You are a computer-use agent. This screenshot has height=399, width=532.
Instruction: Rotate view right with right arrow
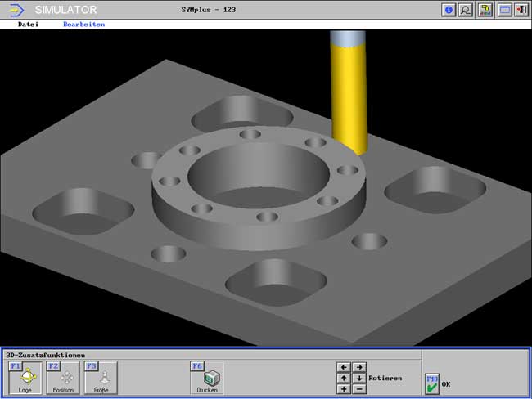tap(358, 368)
